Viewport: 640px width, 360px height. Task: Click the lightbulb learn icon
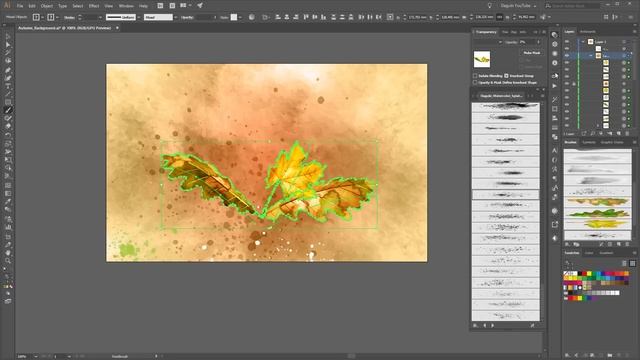click(490, 6)
